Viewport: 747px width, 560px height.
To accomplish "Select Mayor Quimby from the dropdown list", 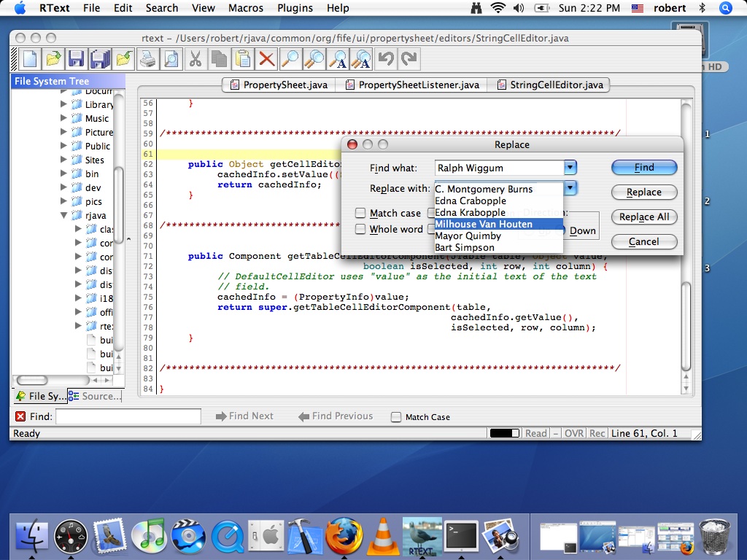I will (468, 236).
